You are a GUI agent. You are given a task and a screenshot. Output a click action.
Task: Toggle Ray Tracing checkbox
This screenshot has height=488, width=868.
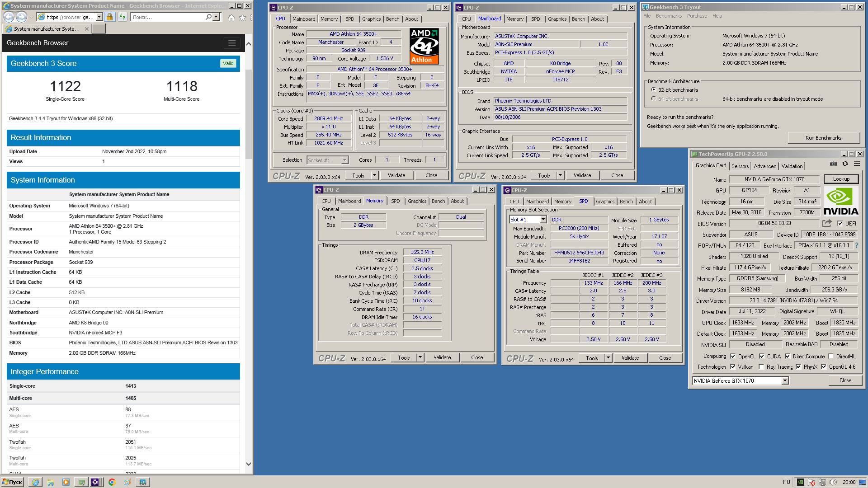[x=761, y=366]
